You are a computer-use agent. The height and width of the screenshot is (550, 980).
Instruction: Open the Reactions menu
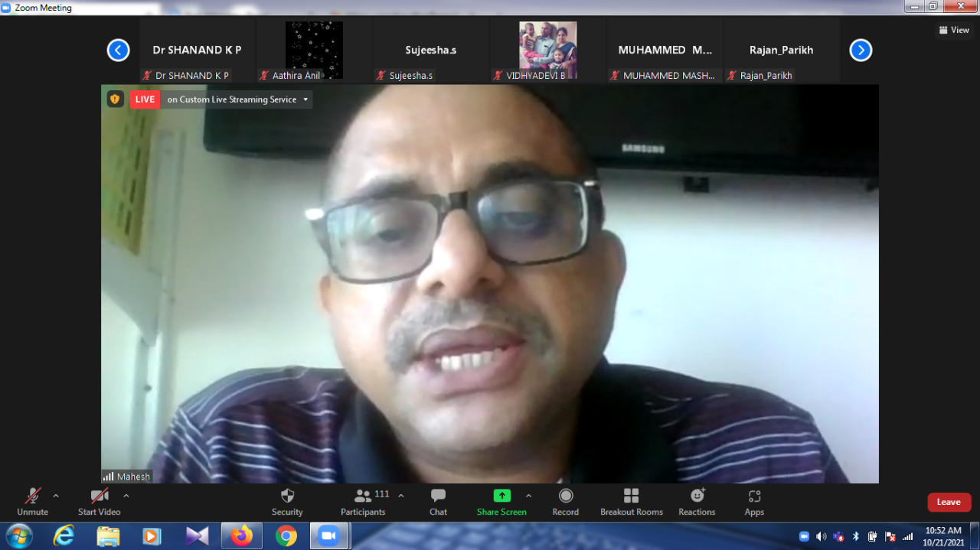697,502
